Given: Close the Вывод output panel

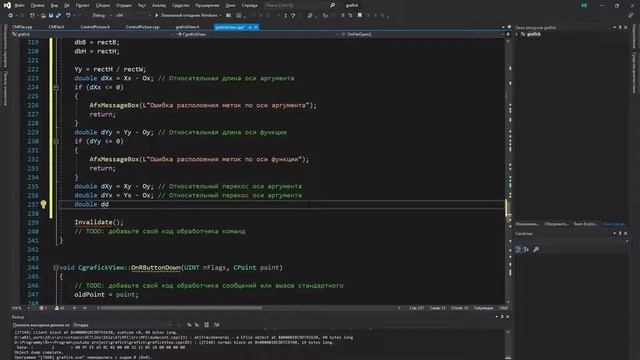Looking at the screenshot, I should tap(508, 317).
